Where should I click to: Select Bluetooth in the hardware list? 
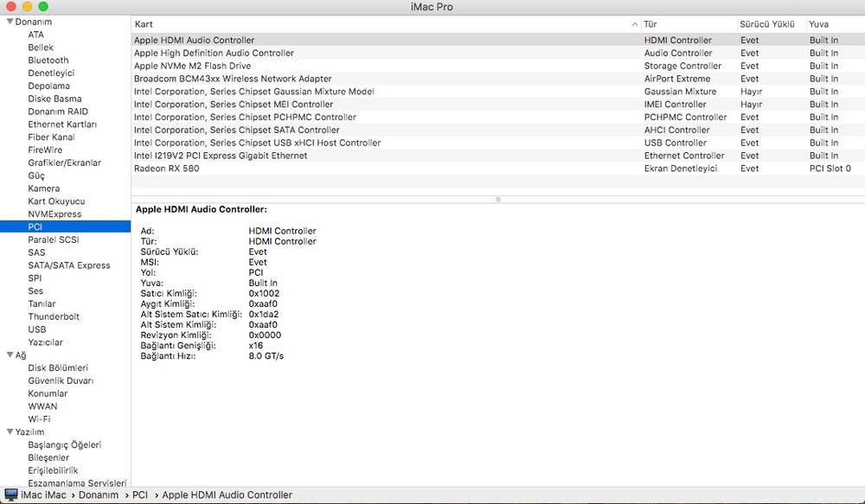pyautogui.click(x=48, y=61)
